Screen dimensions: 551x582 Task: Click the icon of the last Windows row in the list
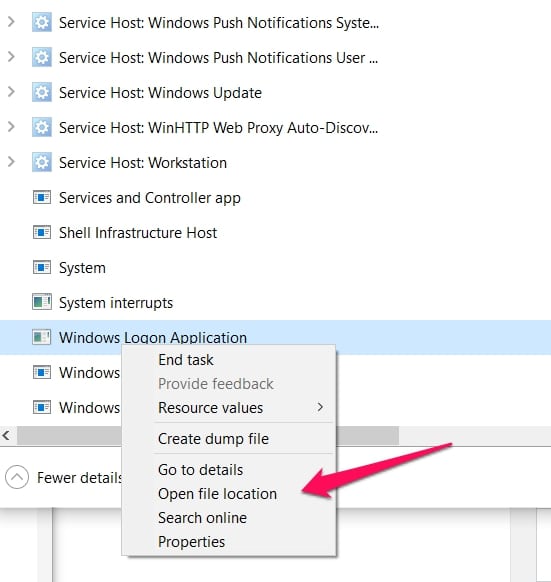pos(42,407)
